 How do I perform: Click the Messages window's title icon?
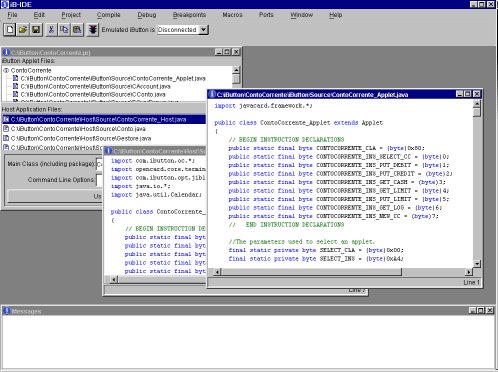[7, 311]
